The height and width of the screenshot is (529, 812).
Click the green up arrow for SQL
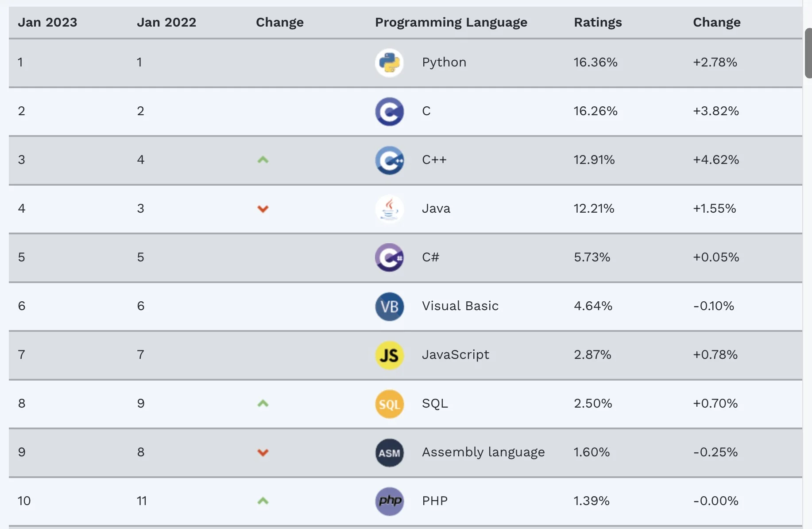(263, 404)
